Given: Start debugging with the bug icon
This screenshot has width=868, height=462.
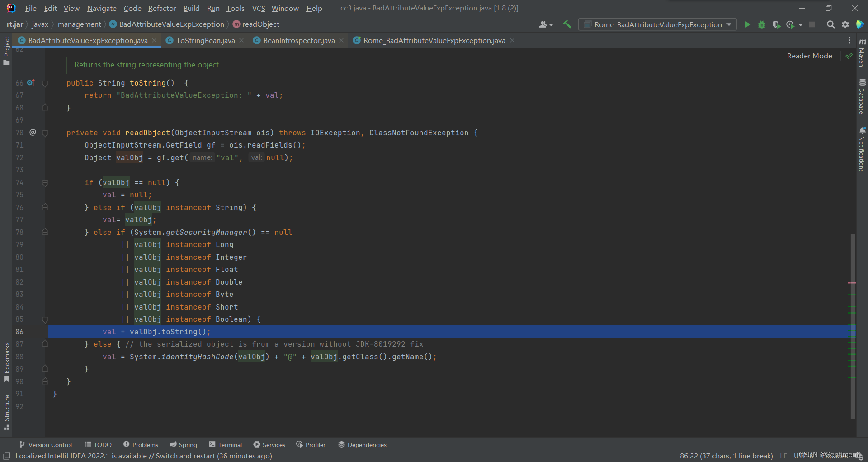Looking at the screenshot, I should 762,24.
